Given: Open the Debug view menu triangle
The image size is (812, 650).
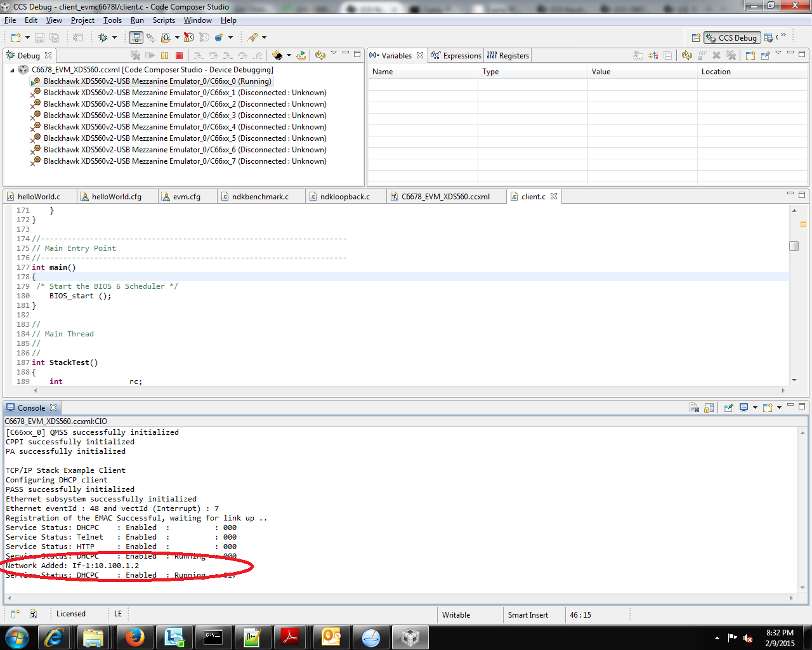Looking at the screenshot, I should (x=334, y=53).
